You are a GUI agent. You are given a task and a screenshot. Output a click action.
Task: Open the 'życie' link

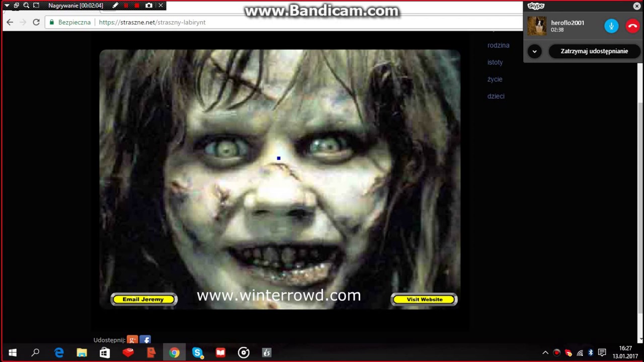495,79
